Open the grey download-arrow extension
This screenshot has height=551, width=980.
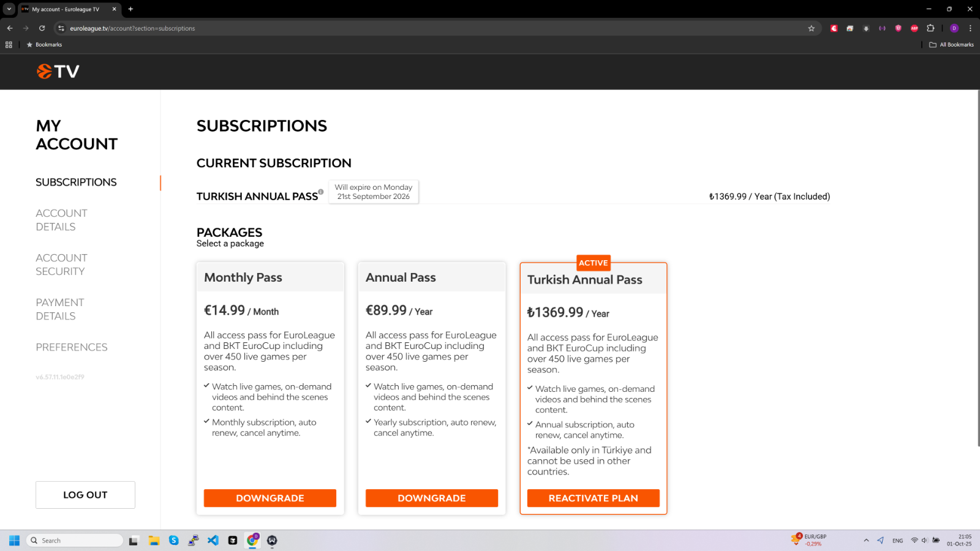[866, 28]
